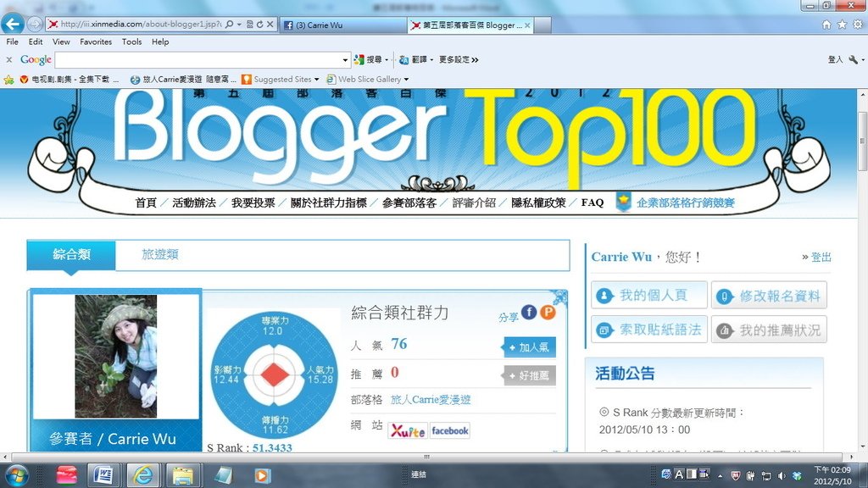
Task: Open the orange media player taskbar icon
Action: tap(262, 475)
